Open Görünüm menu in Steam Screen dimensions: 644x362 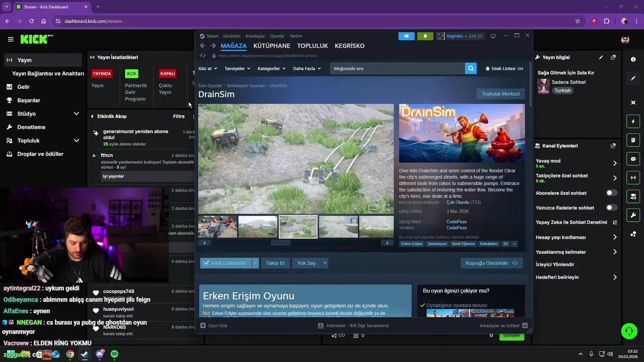pyautogui.click(x=232, y=36)
